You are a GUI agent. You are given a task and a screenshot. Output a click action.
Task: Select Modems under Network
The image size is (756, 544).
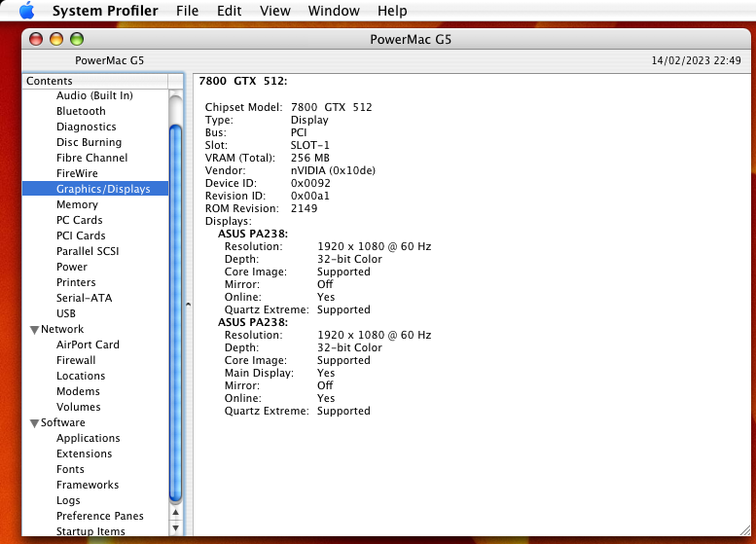tap(78, 391)
